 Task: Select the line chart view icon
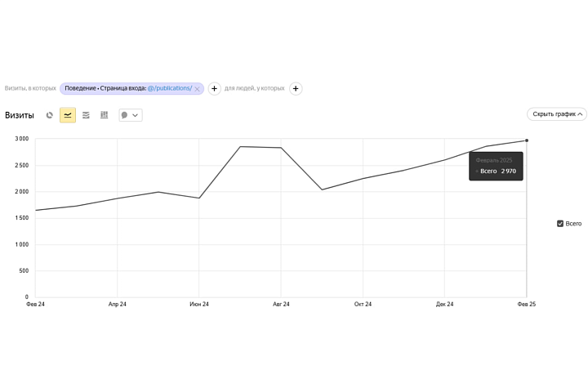pos(68,115)
